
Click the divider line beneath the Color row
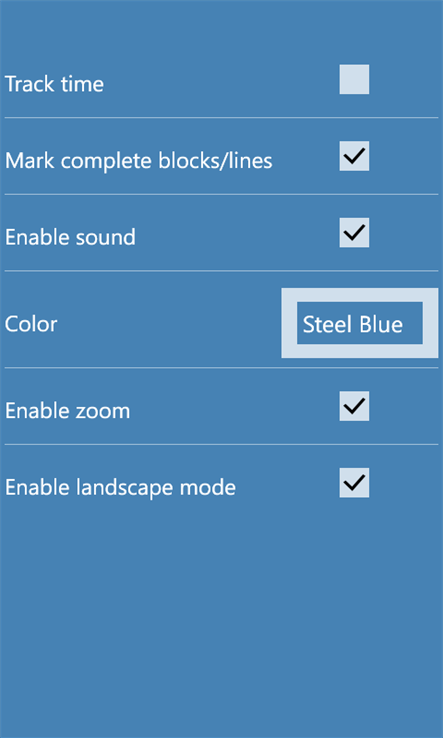pos(221,368)
